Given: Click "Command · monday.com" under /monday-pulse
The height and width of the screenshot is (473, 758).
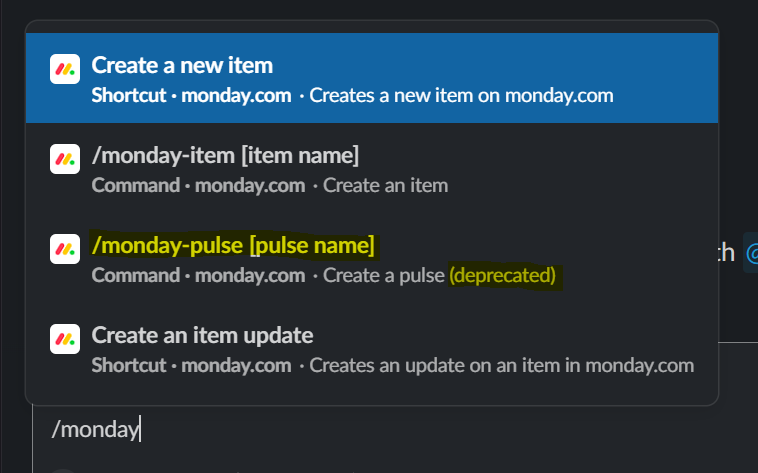Looking at the screenshot, I should pos(196,275).
